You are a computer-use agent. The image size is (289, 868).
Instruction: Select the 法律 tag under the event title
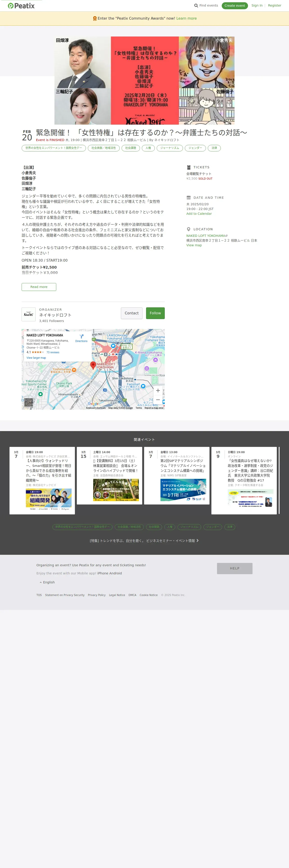pos(214,148)
